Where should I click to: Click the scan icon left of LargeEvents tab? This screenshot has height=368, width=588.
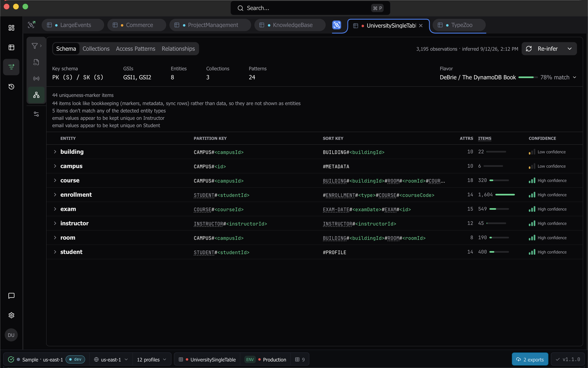31,25
